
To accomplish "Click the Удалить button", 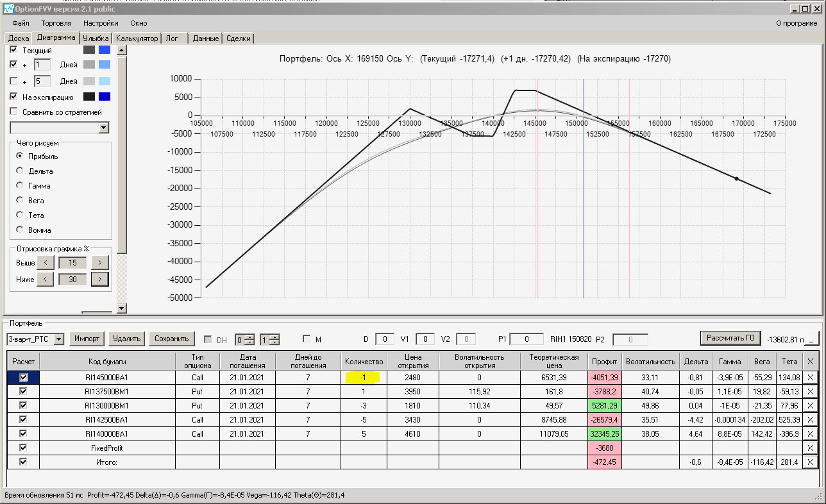I will (126, 339).
